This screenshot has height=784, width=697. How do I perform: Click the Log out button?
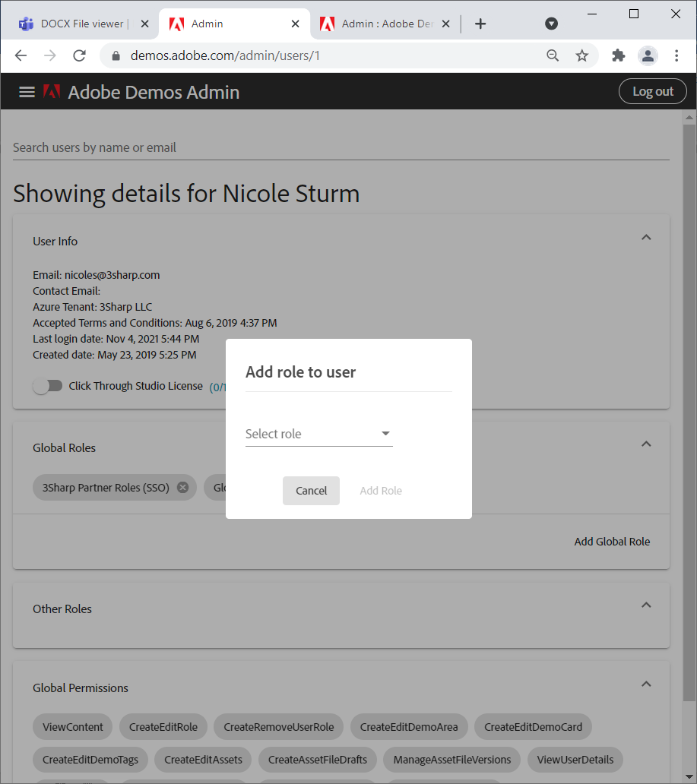[x=652, y=91]
